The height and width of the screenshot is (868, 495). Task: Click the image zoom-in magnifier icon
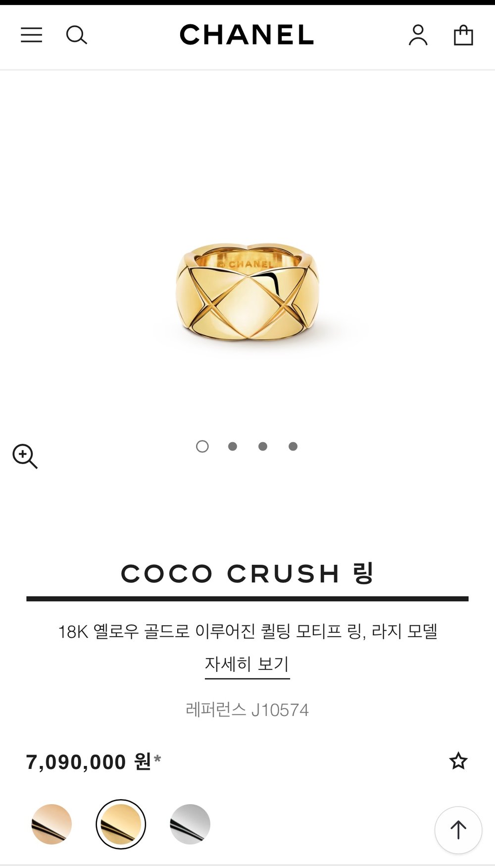point(25,456)
